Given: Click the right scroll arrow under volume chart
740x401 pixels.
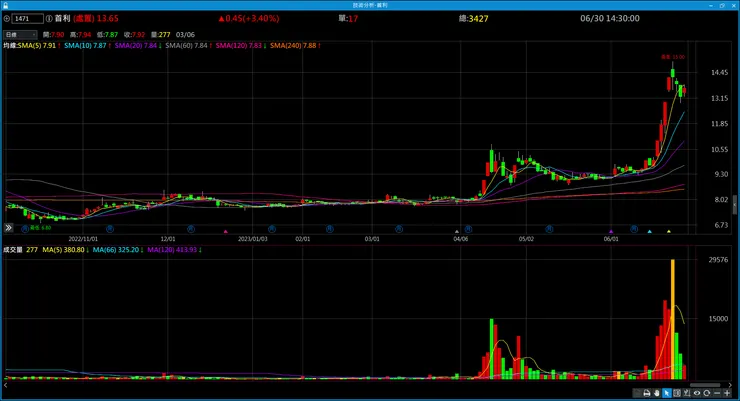Looking at the screenshot, I should (732, 385).
